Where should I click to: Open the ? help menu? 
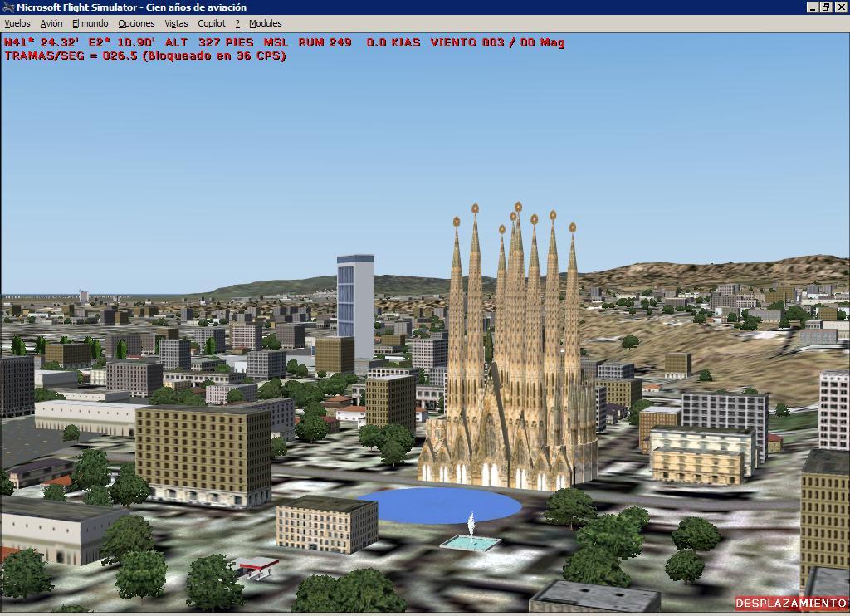[x=237, y=23]
